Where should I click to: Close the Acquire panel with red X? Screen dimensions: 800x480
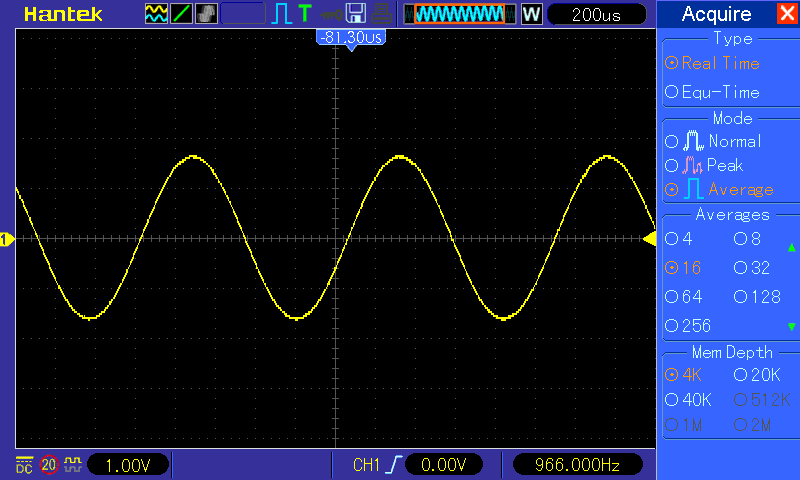click(786, 13)
